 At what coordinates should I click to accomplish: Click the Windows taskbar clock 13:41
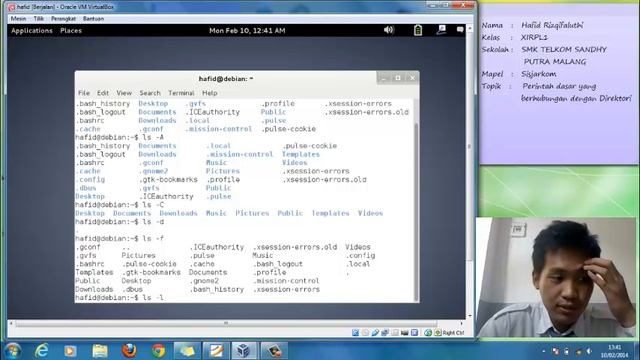[x=614, y=351]
